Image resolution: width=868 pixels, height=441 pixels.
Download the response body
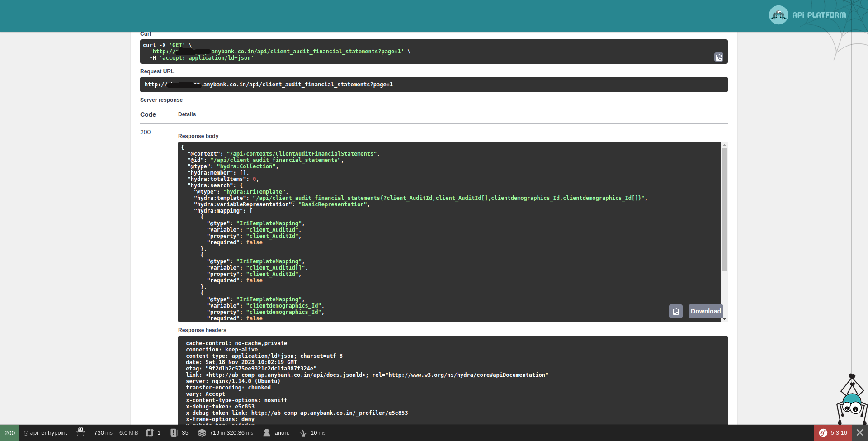(705, 311)
